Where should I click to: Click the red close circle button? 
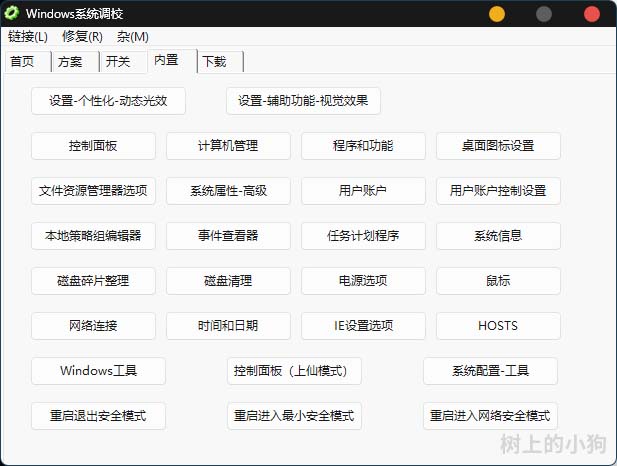coord(591,14)
